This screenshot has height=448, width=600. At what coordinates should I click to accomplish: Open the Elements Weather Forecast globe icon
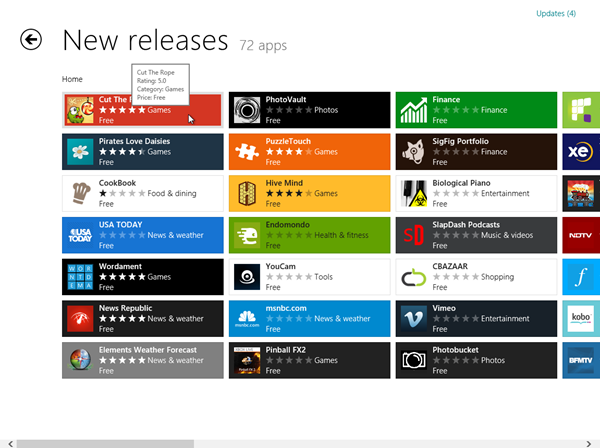tap(80, 360)
